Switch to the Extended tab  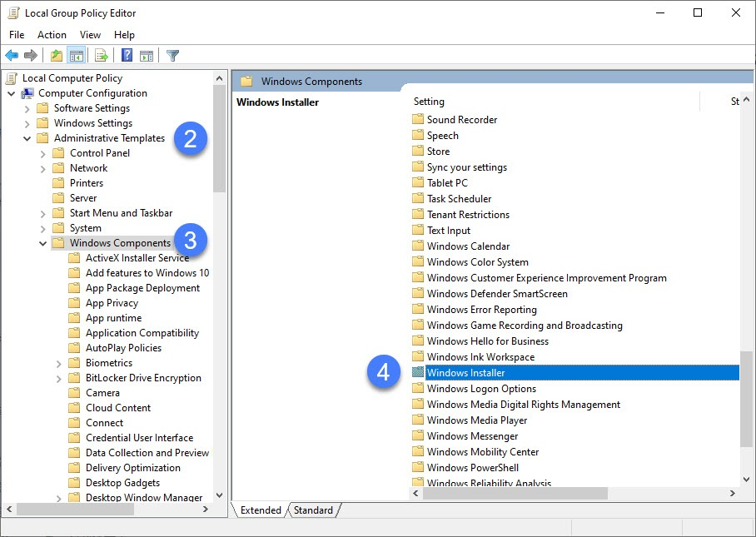tap(261, 510)
